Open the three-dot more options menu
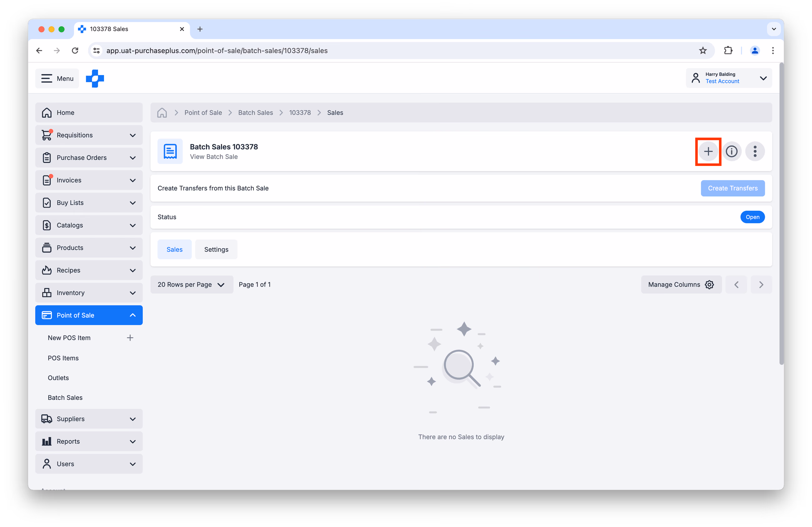This screenshot has height=527, width=812. tap(755, 151)
